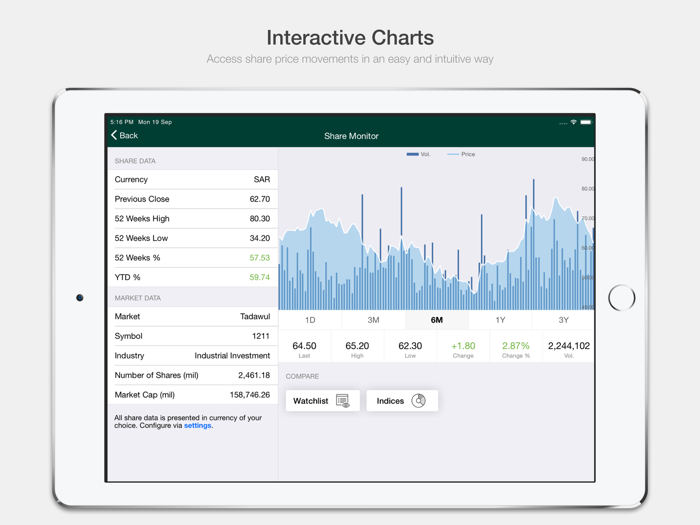Select 52 Weeks High value 80.30
The image size is (700, 525).
pyautogui.click(x=260, y=219)
